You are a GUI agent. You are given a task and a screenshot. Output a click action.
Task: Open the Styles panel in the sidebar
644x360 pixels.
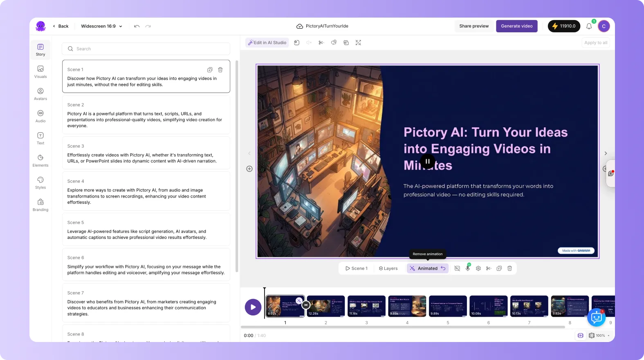pyautogui.click(x=40, y=182)
